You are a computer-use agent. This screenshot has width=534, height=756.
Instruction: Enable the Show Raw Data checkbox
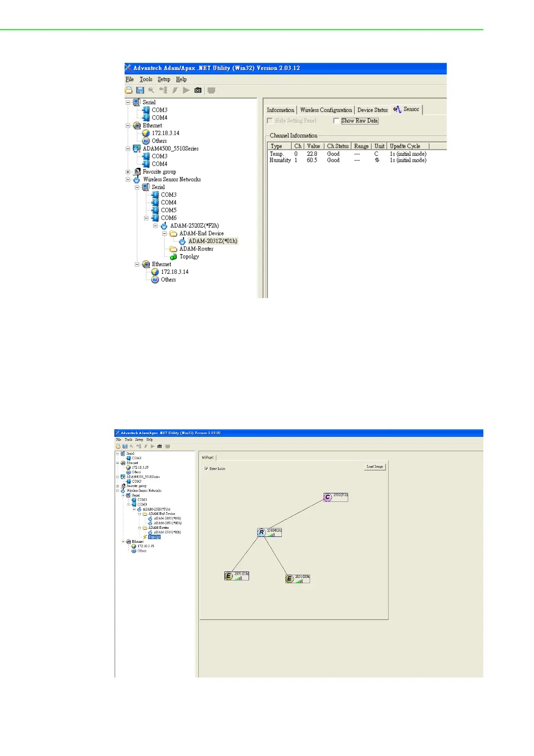click(x=336, y=121)
